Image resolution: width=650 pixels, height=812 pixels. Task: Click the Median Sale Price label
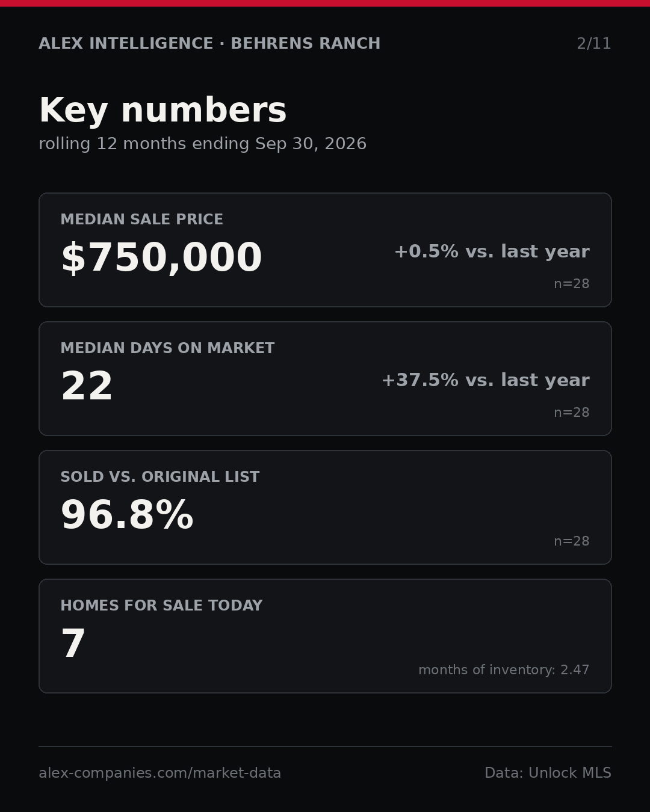(142, 220)
